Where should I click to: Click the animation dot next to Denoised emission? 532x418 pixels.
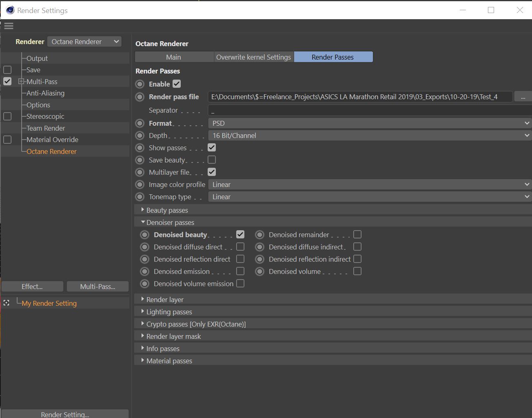pyautogui.click(x=145, y=271)
